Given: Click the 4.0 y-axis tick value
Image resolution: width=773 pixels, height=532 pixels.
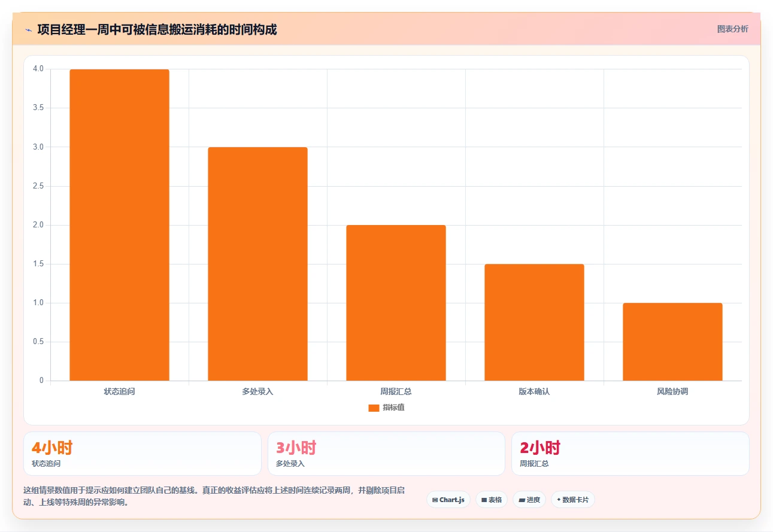Looking at the screenshot, I should click(38, 69).
